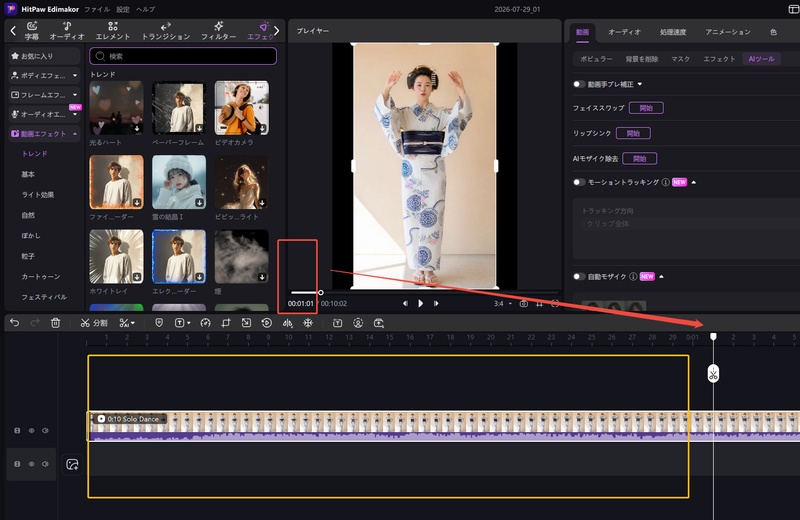Delete the selected clip with the trash icon

click(x=56, y=323)
